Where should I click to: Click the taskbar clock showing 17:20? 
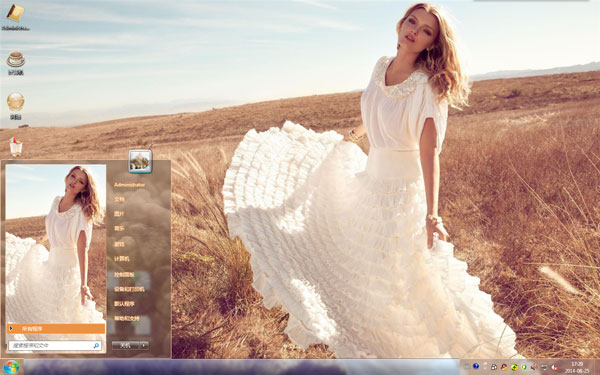click(x=577, y=367)
